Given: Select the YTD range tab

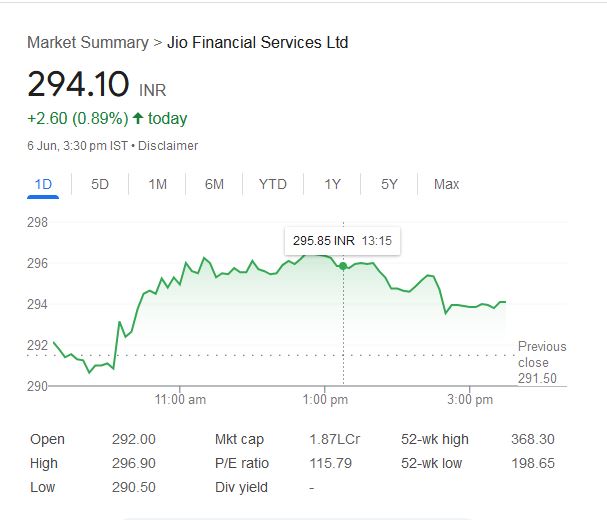Looking at the screenshot, I should [272, 184].
